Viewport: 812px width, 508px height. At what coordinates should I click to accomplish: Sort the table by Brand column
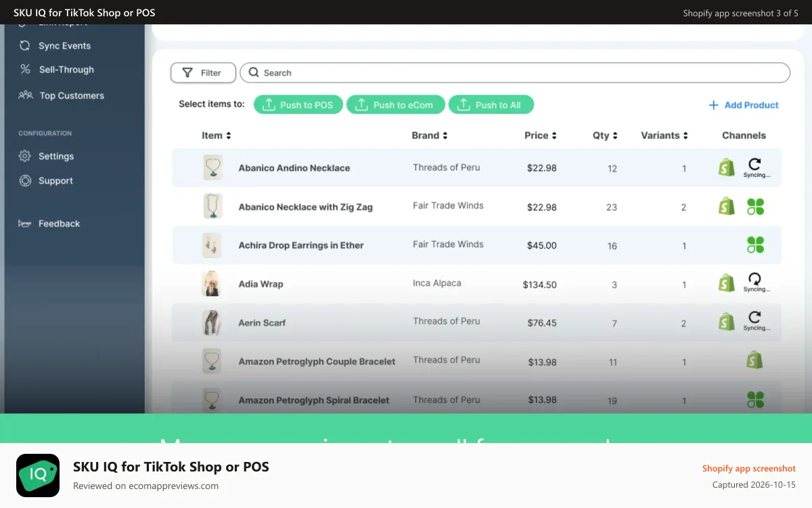[430, 135]
